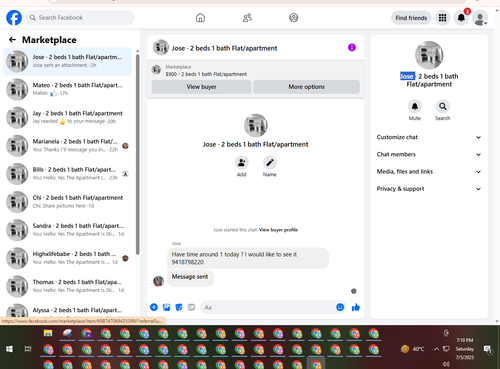Open the Facebook menu grid icon
The width and height of the screenshot is (500, 369).
click(442, 18)
